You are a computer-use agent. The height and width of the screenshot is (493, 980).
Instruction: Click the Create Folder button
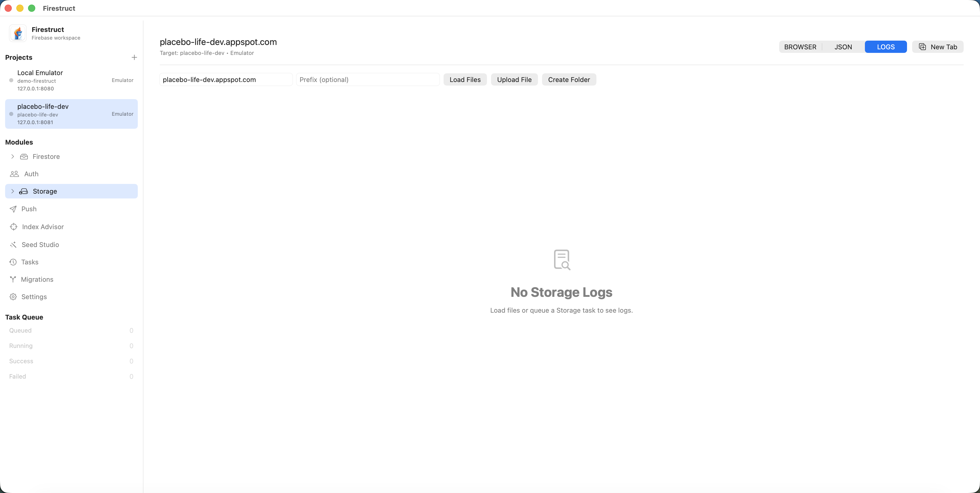(x=569, y=79)
